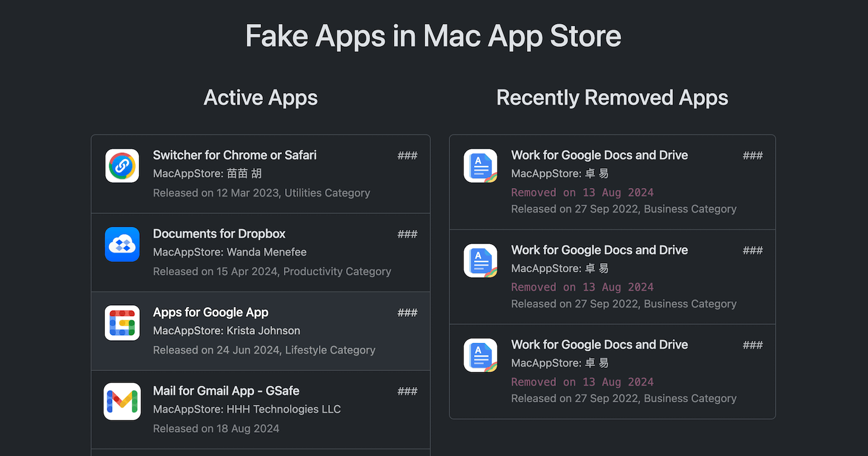The image size is (868, 456).
Task: Select the 'MacAppStore: HHH Technologies LLC' line
Action: (247, 409)
